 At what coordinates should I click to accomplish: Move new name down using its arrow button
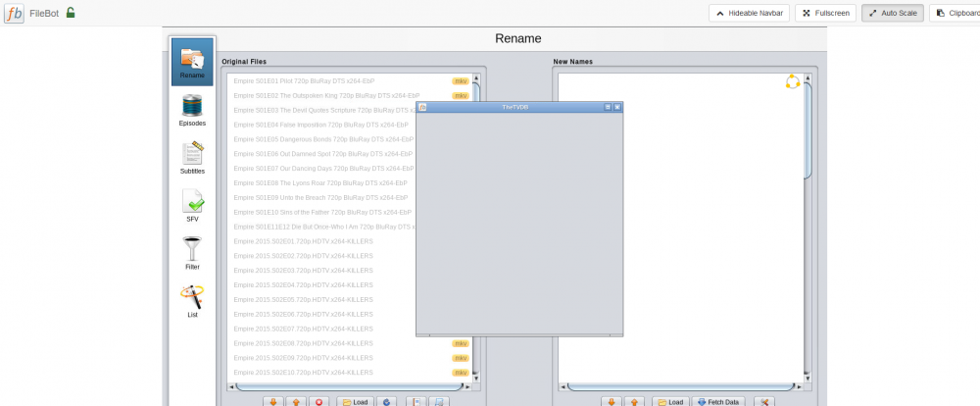tap(612, 402)
